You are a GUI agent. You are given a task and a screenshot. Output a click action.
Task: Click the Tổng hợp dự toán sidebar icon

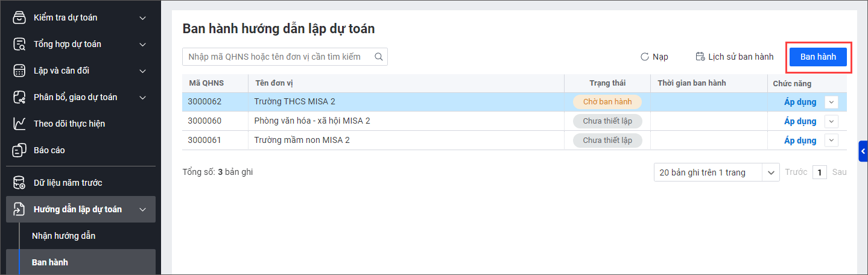(x=20, y=44)
